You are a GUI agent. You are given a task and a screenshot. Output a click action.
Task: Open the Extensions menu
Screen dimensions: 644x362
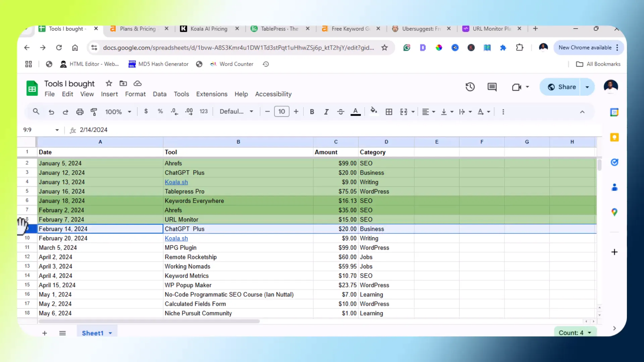212,94
